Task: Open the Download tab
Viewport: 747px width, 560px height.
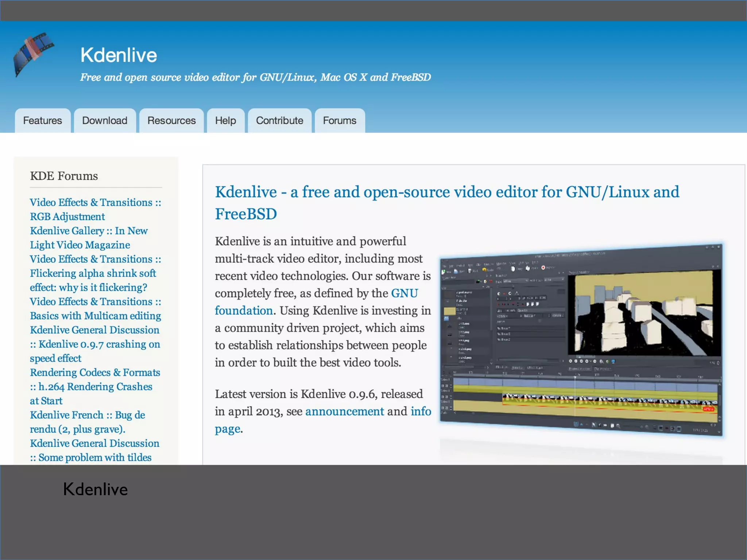Action: click(x=105, y=121)
